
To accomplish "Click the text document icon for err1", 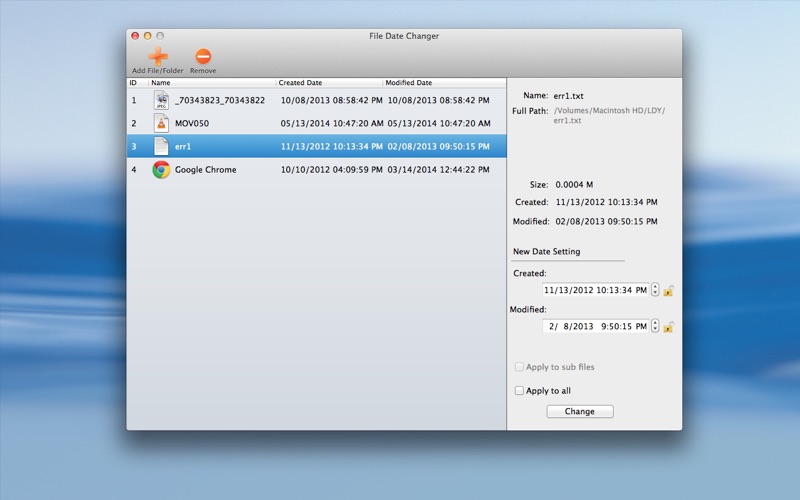I will [x=161, y=146].
